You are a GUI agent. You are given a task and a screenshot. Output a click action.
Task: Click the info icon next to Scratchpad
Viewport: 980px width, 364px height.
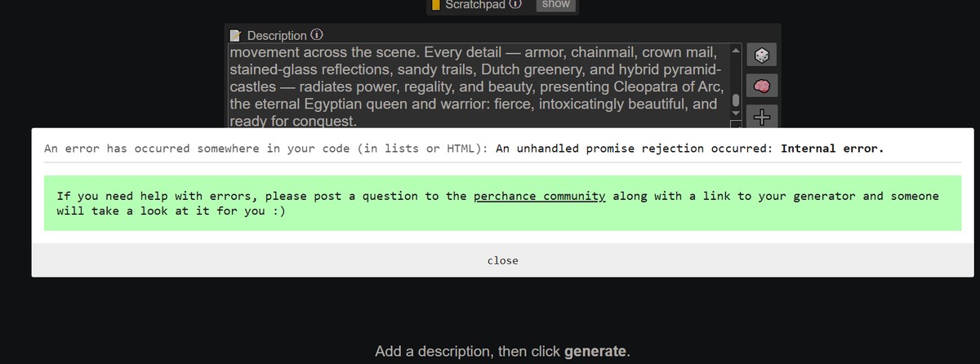pos(514,4)
